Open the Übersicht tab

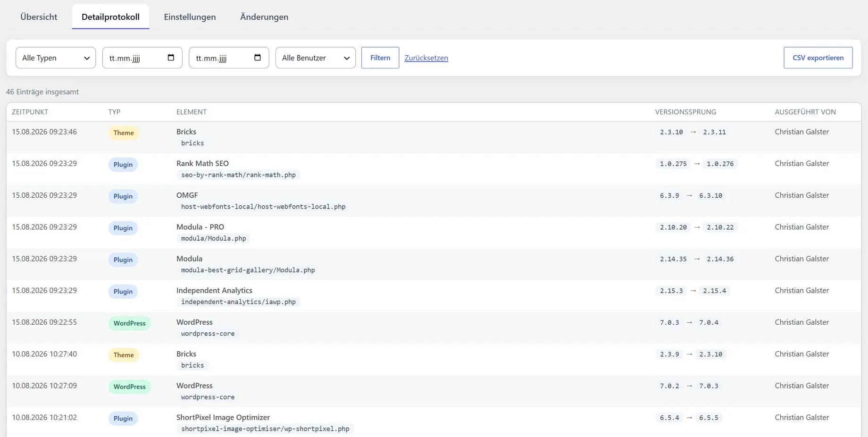[39, 17]
